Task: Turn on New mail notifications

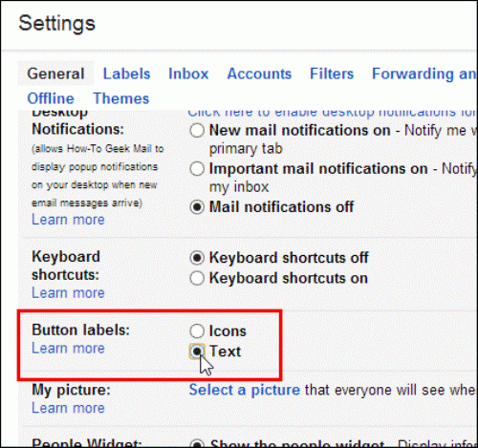Action: click(x=197, y=131)
